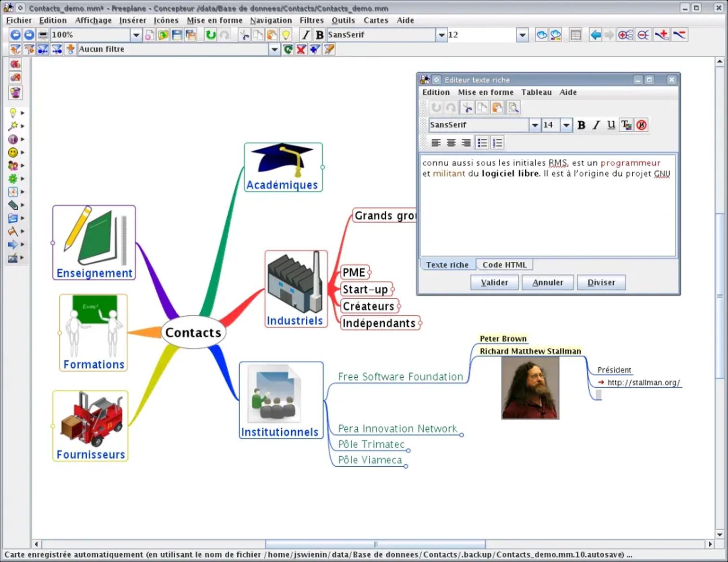The image size is (728, 562).
Task: Open the Aucun filtre filter dropdown
Action: tap(274, 49)
